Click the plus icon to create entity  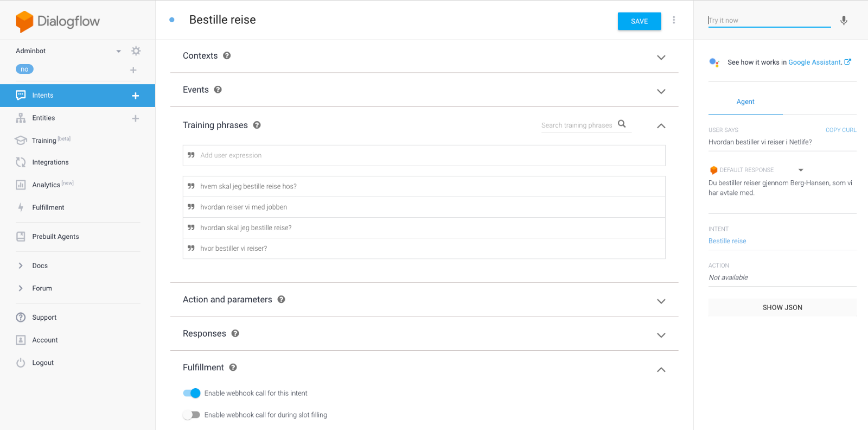(136, 118)
